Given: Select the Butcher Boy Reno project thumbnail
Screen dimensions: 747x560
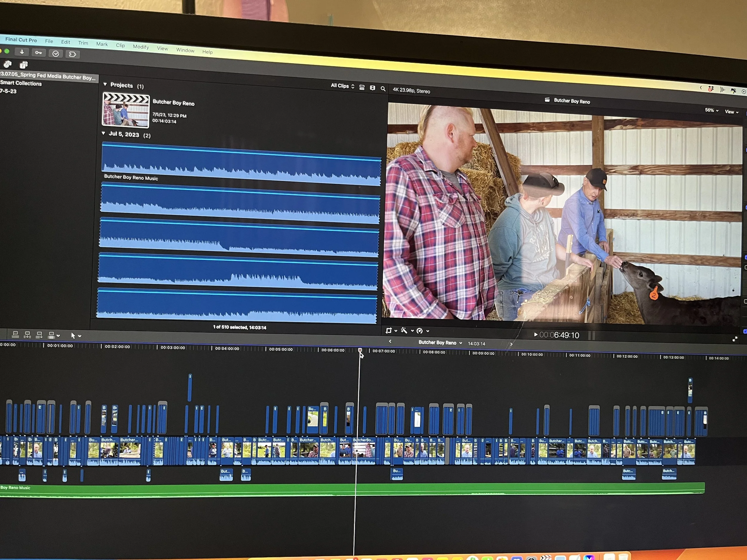Looking at the screenshot, I should [x=126, y=110].
